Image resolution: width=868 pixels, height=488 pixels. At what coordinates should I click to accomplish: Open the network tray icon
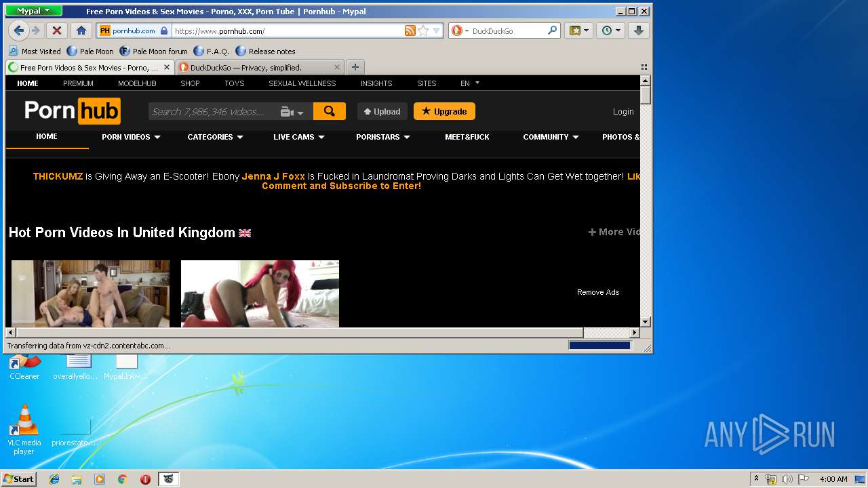click(771, 479)
